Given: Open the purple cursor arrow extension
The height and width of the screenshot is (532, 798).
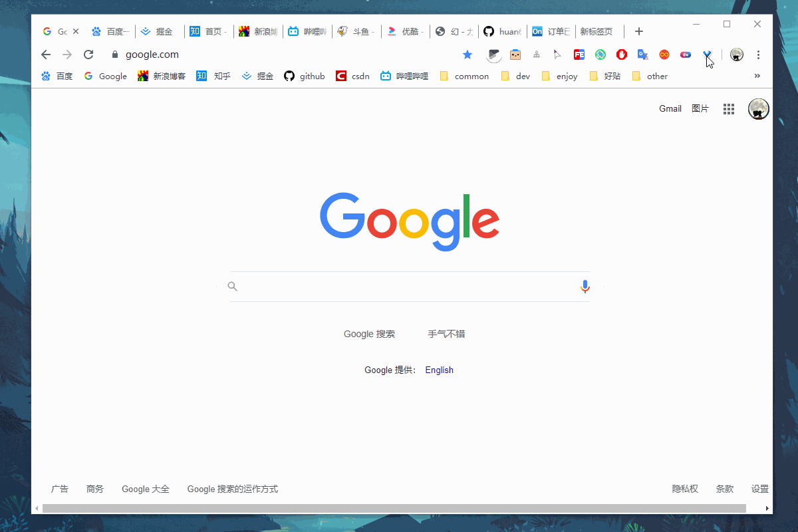Looking at the screenshot, I should [557, 55].
